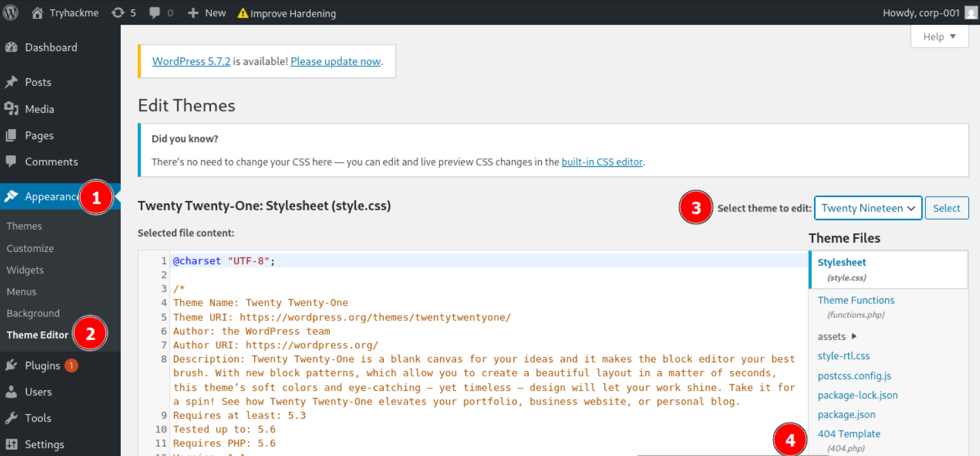Open the Media menu item
980x456 pixels.
tap(39, 109)
